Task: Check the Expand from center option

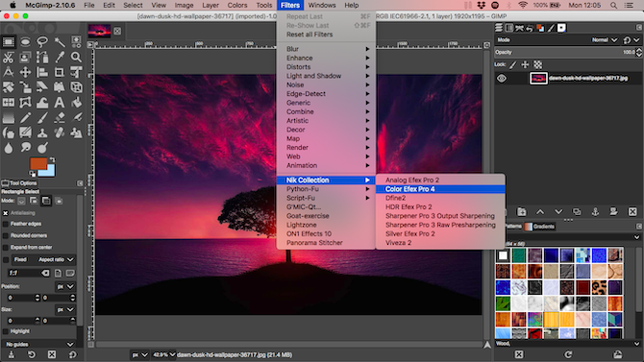Action: tap(6, 248)
